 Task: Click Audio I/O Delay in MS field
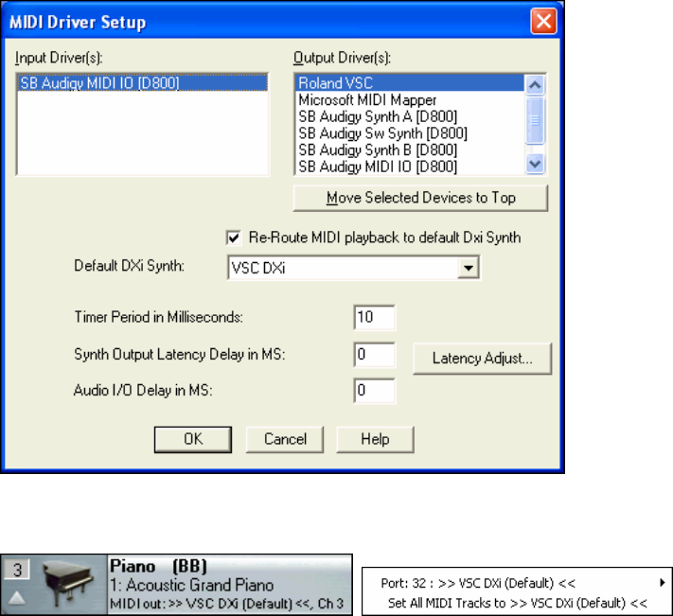[x=374, y=391]
